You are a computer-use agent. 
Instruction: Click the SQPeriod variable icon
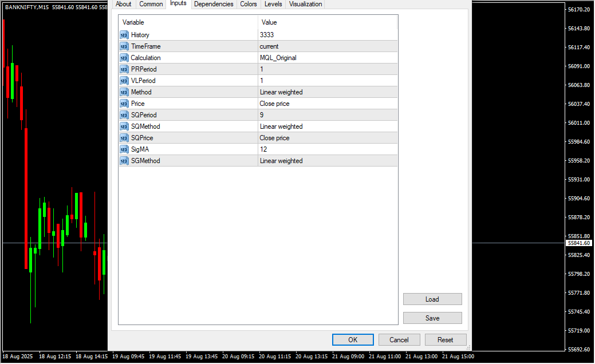pos(124,115)
